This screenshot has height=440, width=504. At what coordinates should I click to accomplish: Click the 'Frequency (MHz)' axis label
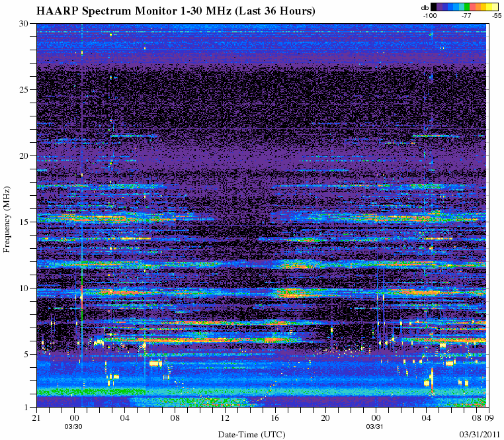(x=7, y=220)
